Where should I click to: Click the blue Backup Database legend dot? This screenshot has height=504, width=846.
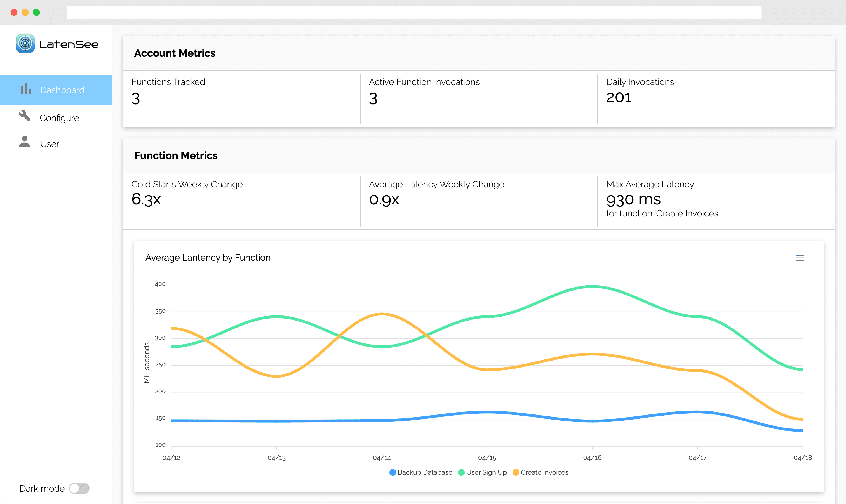click(x=393, y=472)
